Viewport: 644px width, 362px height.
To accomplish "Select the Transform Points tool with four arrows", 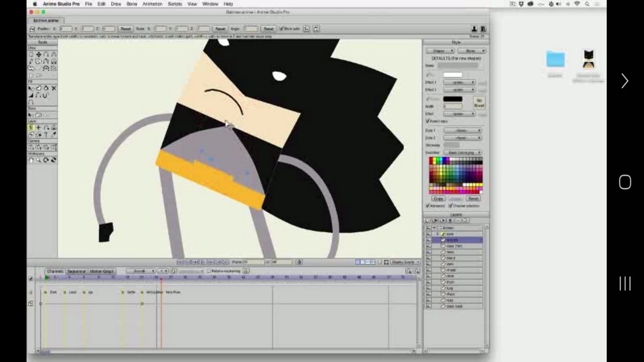I will [x=39, y=54].
